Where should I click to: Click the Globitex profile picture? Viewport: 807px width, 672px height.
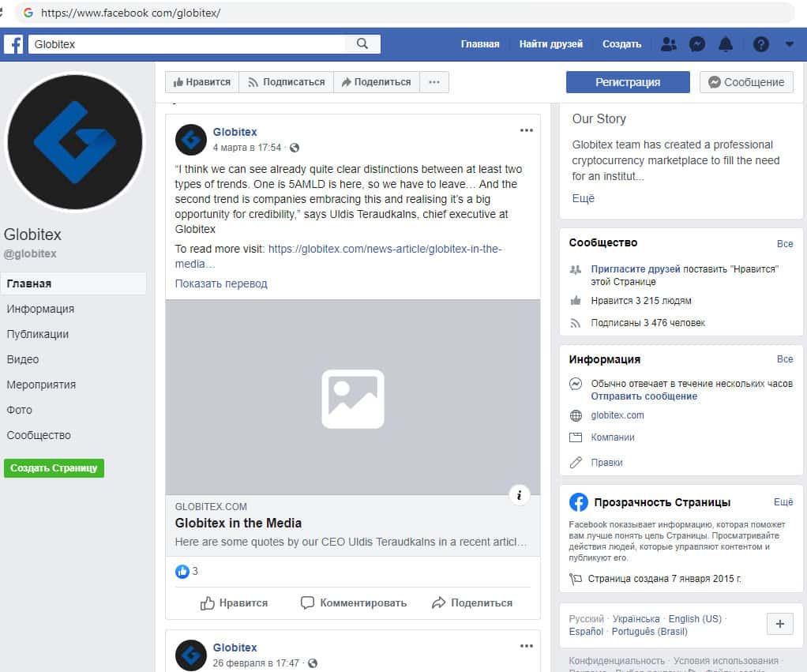click(75, 142)
